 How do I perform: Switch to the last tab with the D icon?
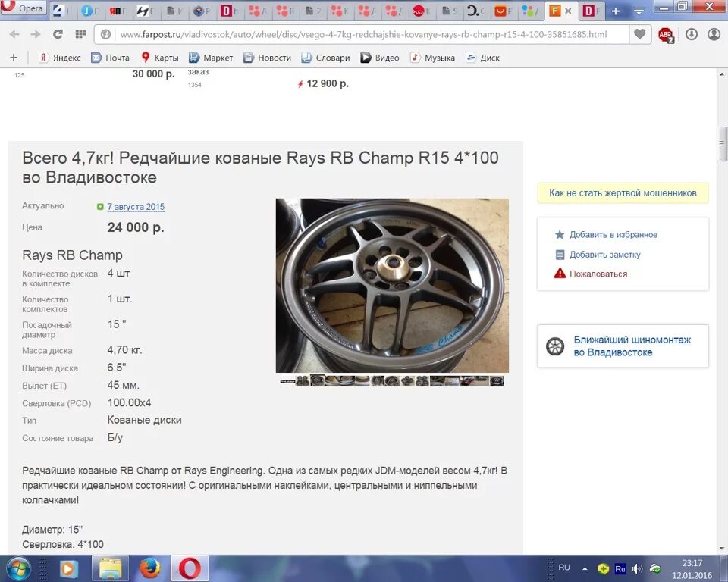click(591, 11)
